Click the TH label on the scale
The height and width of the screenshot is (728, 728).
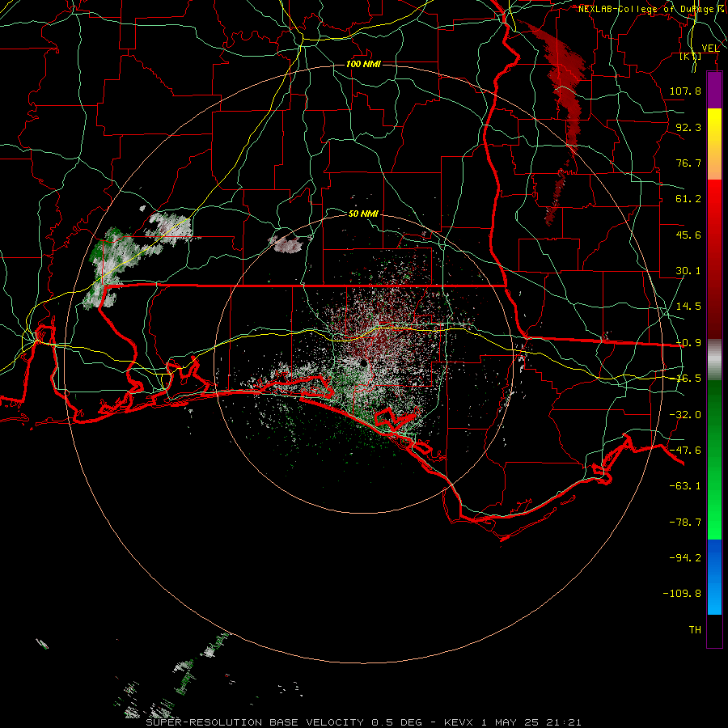[x=695, y=630]
